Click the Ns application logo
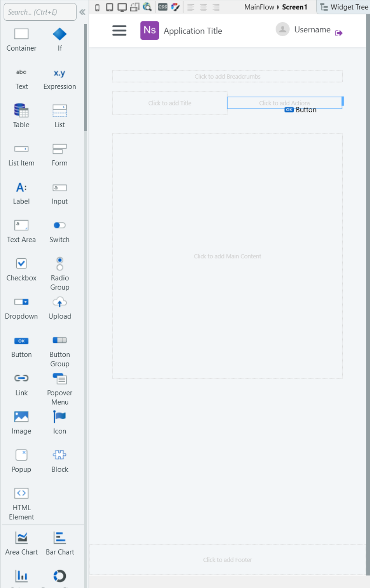 pos(150,30)
